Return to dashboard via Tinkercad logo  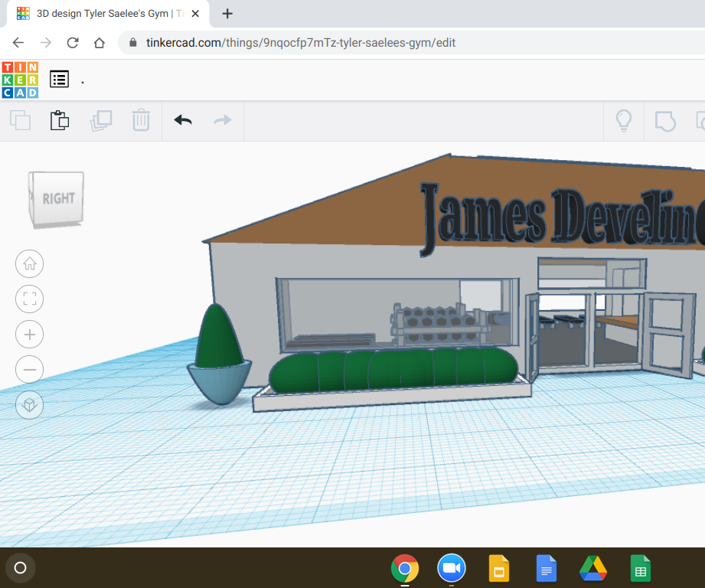pyautogui.click(x=20, y=79)
